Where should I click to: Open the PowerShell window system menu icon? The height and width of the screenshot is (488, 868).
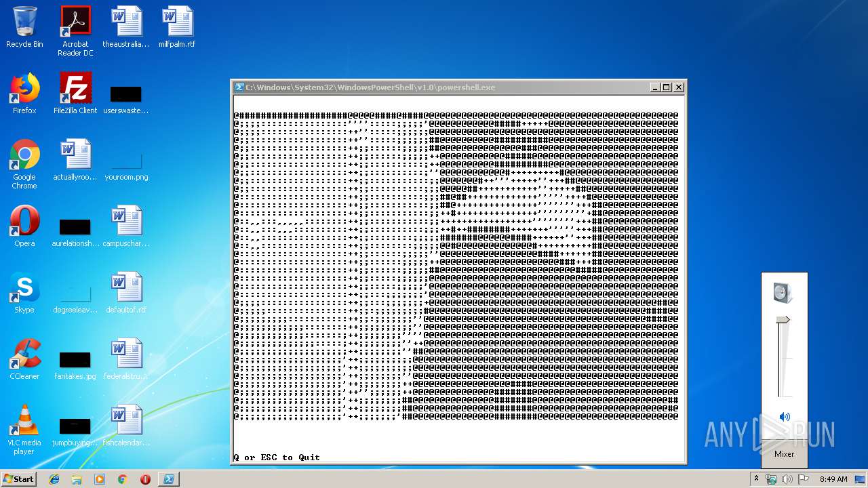pyautogui.click(x=239, y=87)
